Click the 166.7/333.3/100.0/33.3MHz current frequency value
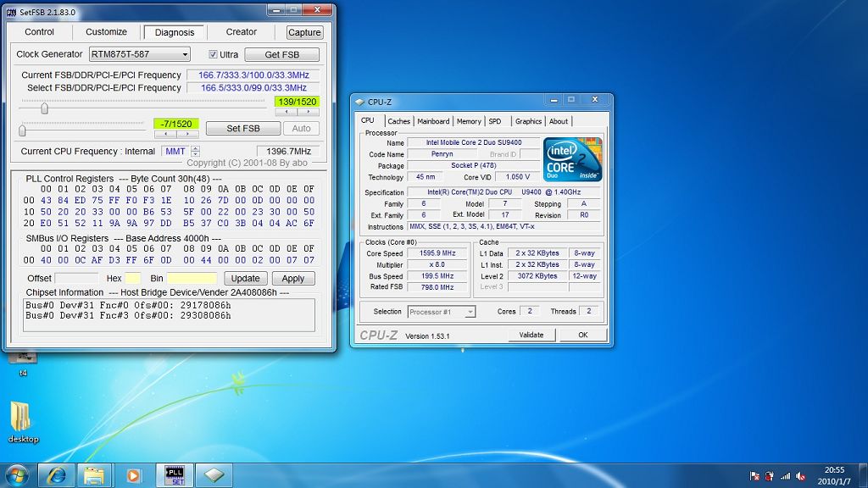Image resolution: width=868 pixels, height=488 pixels. tap(253, 75)
